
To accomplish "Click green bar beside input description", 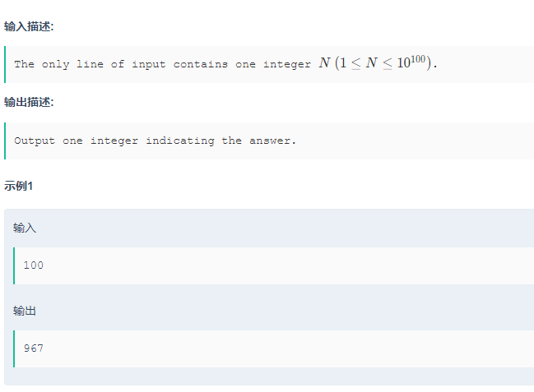I will (x=5, y=64).
